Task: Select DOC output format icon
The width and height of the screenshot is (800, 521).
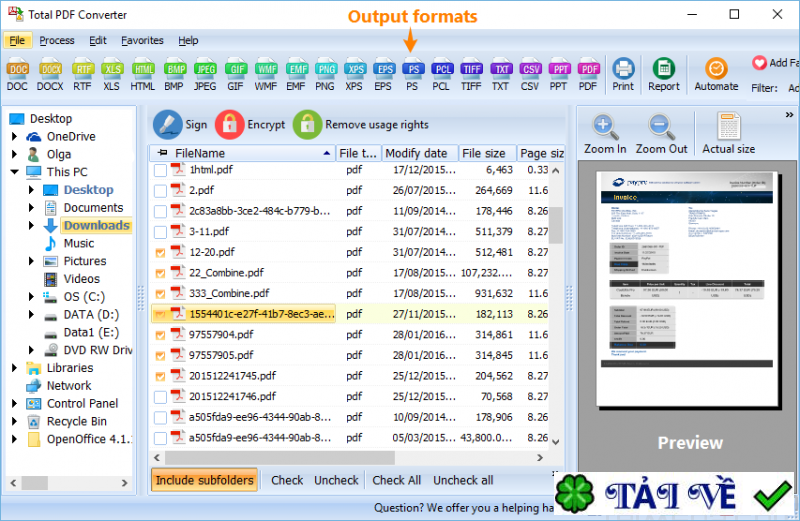Action: coord(18,75)
